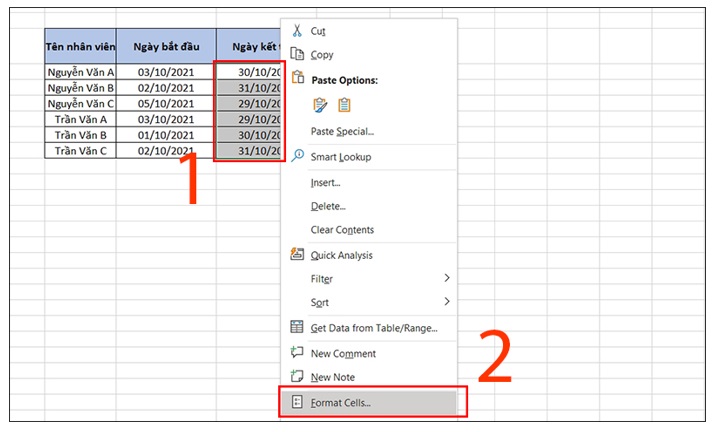Select the Tên nhân viên header cell
Screen dimensions: 722x432
click(x=80, y=46)
